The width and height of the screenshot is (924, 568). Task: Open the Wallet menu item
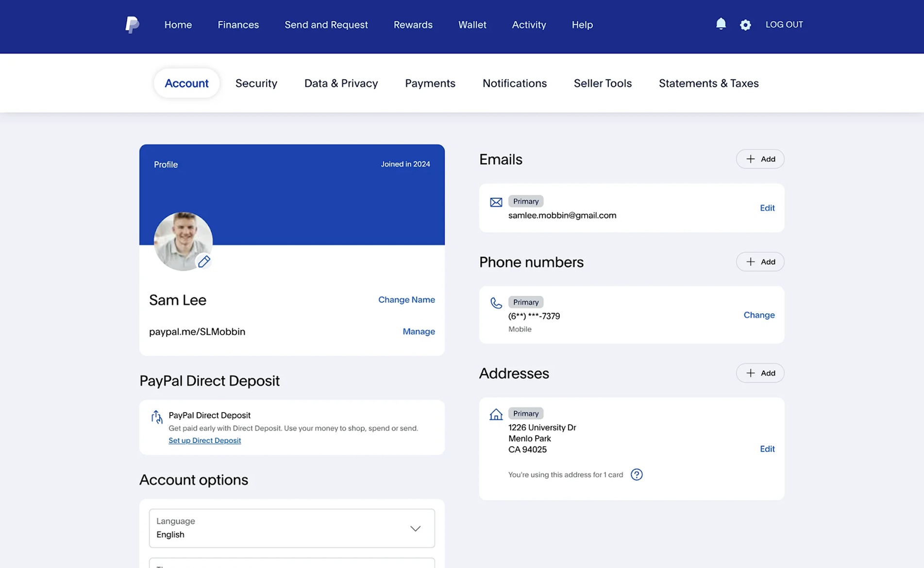[472, 25]
